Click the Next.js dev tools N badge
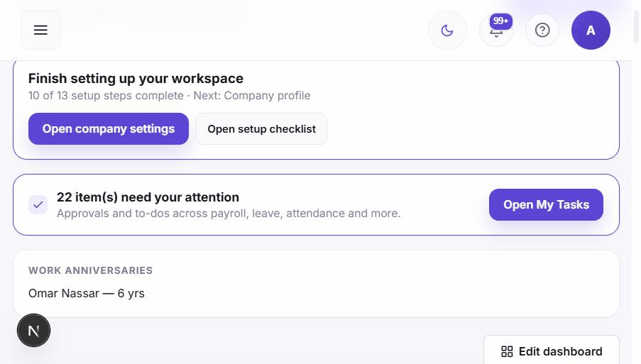Image resolution: width=641 pixels, height=364 pixels. point(33,330)
